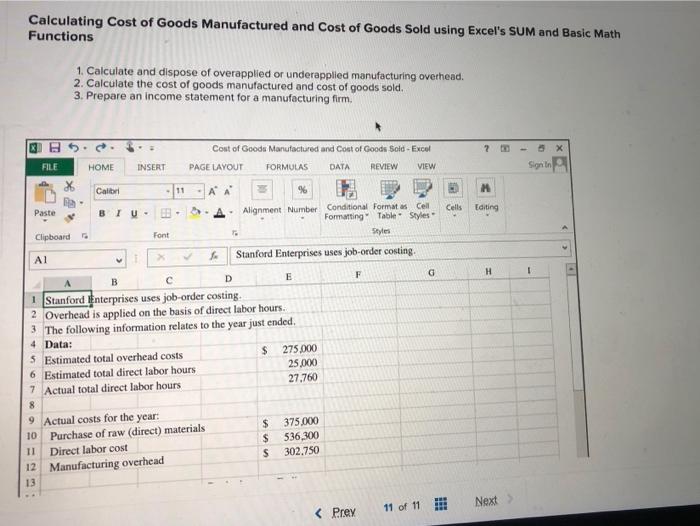Click the vertical scrollbar up arrow
700x526 pixels.
[571, 269]
